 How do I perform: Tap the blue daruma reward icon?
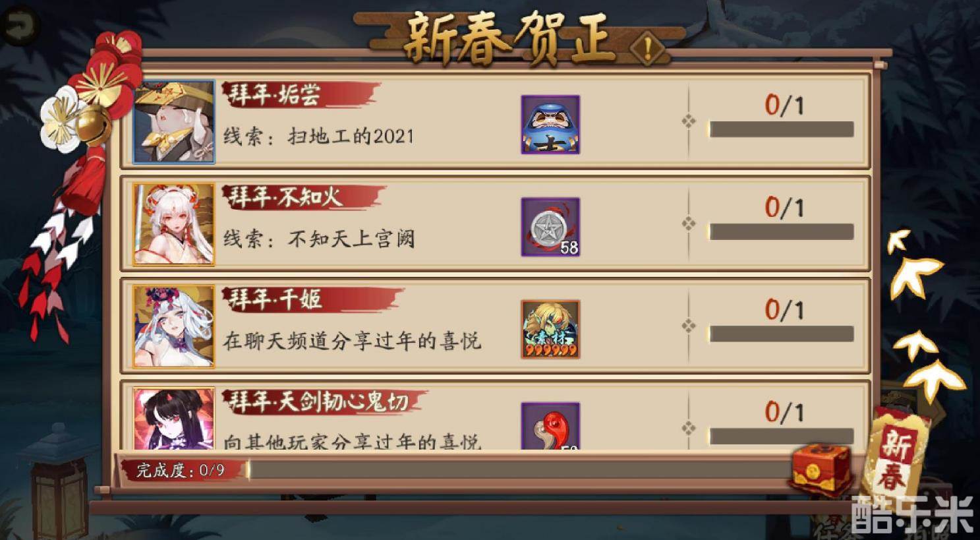coord(550,125)
